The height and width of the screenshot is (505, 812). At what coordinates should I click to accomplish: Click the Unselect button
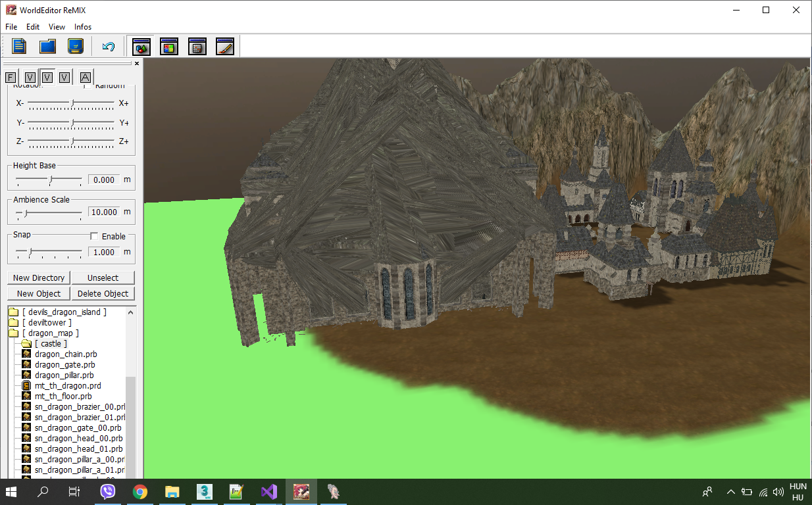coord(103,277)
